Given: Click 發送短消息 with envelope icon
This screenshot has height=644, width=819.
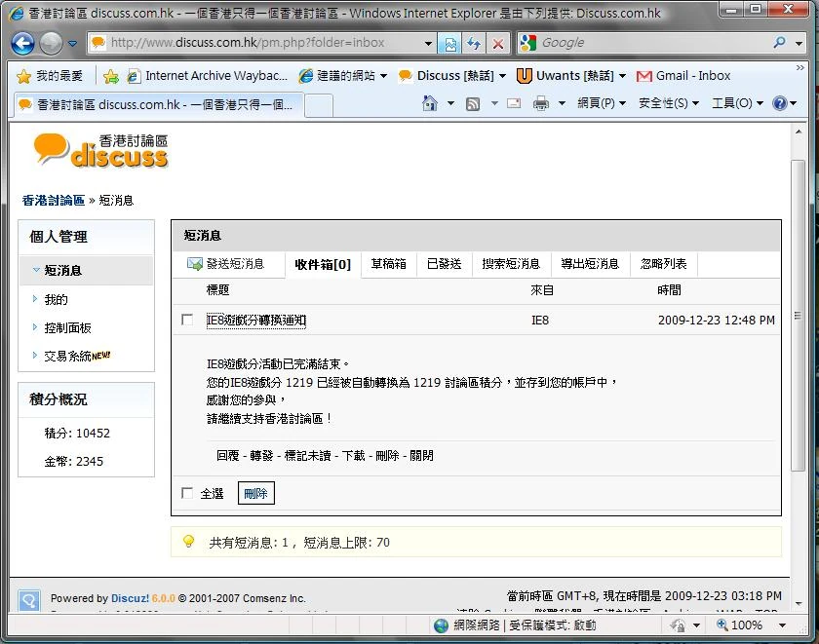Looking at the screenshot, I should pyautogui.click(x=226, y=264).
